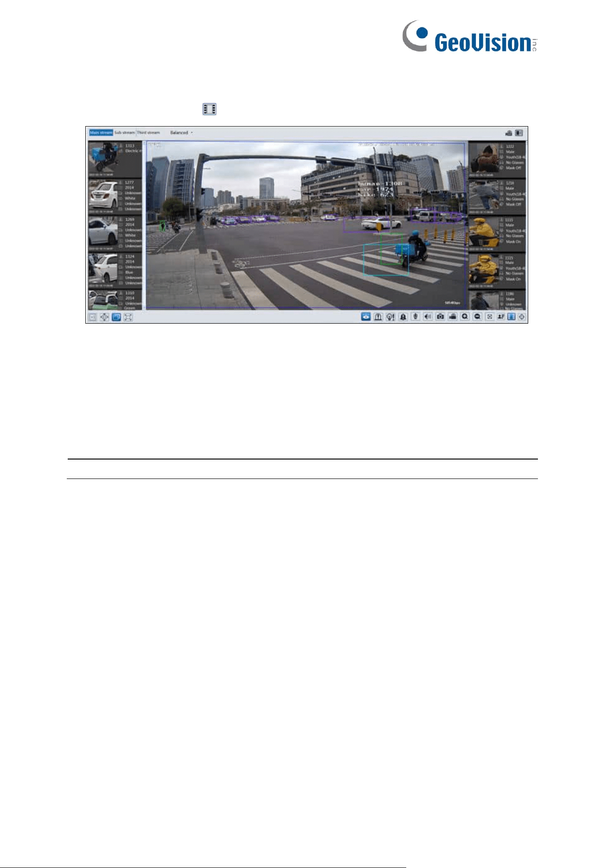Image resolution: width=614 pixels, height=868 pixels.
Task: Select the highlighted blue scale view icon
Action: coord(116,317)
